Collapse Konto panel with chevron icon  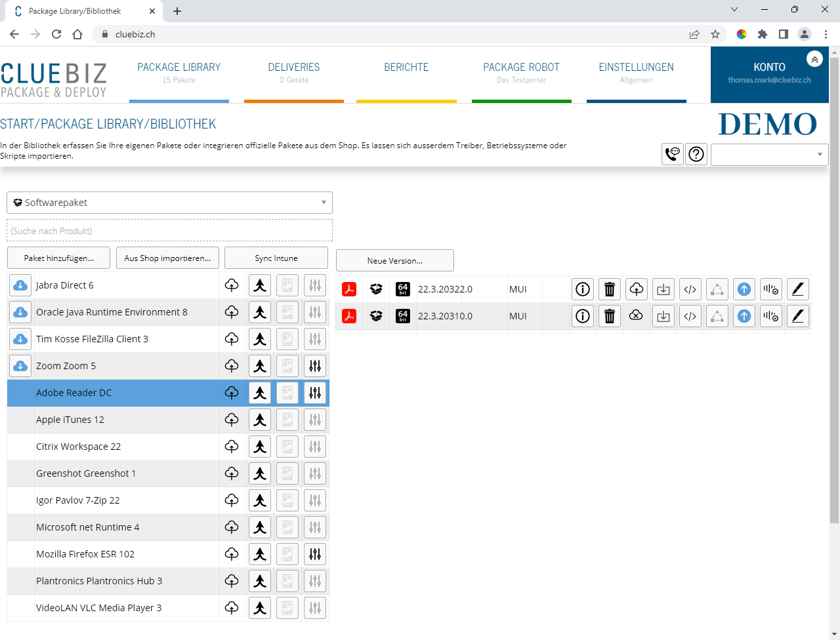point(814,60)
